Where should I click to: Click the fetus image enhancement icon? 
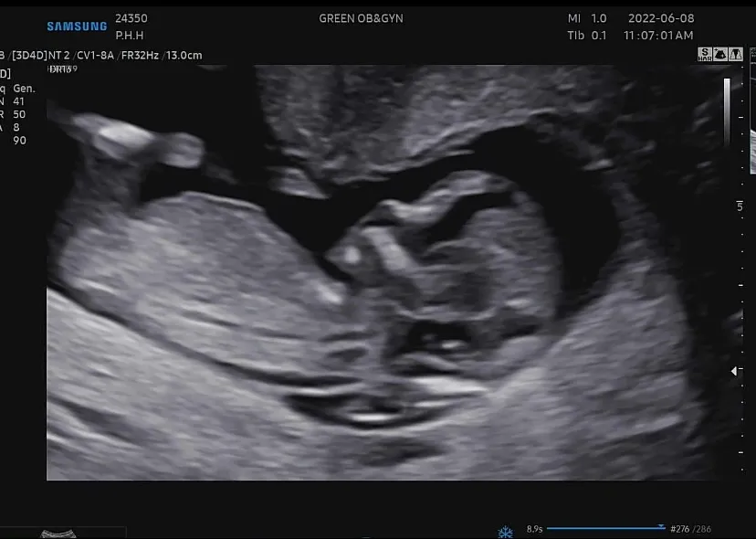click(x=719, y=54)
